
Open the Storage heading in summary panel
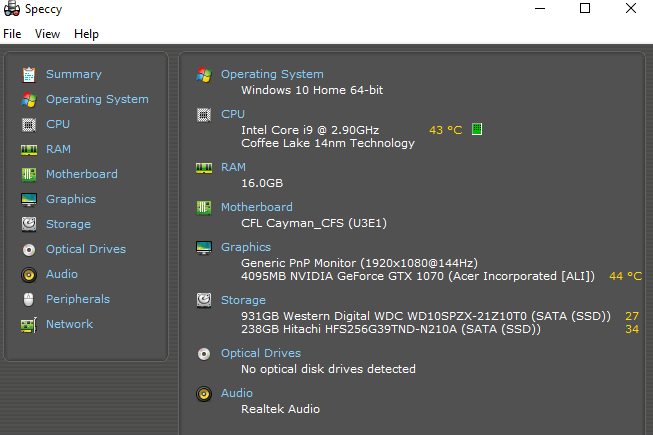pos(243,300)
